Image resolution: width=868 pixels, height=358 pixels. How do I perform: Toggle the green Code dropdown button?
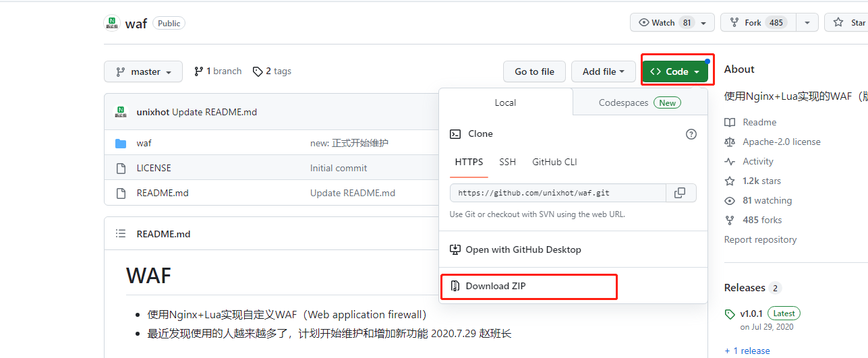tap(675, 71)
